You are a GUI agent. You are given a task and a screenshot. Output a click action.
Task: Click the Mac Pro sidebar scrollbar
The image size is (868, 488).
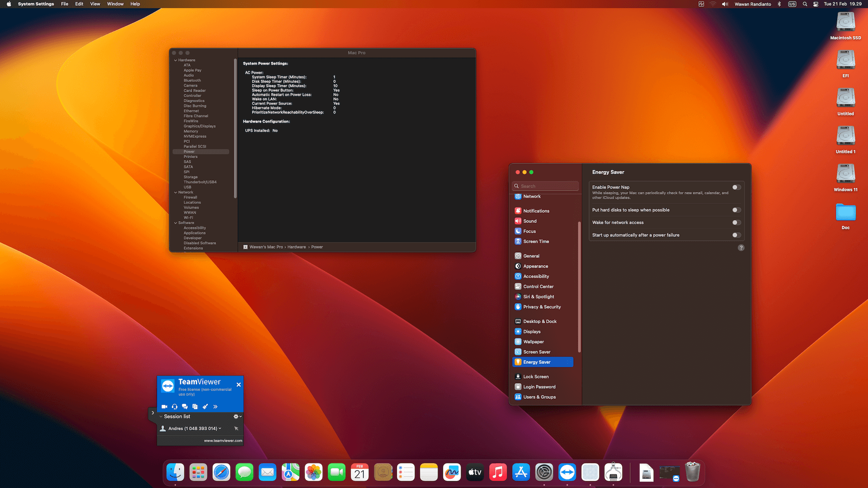235,128
